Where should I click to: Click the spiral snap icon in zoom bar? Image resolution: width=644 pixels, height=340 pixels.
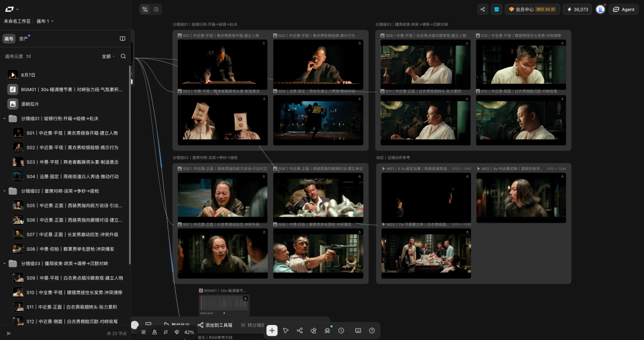[177, 332]
